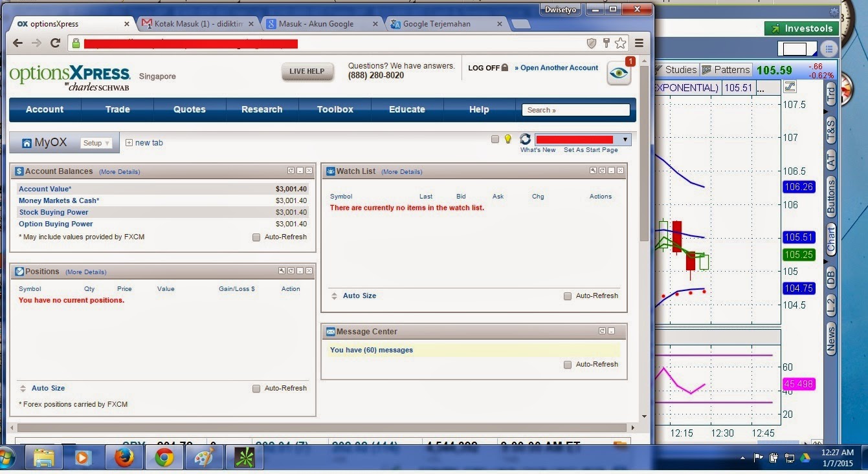Click the eye notification icon with red badge
Screen dimensions: 868x474
click(x=619, y=73)
